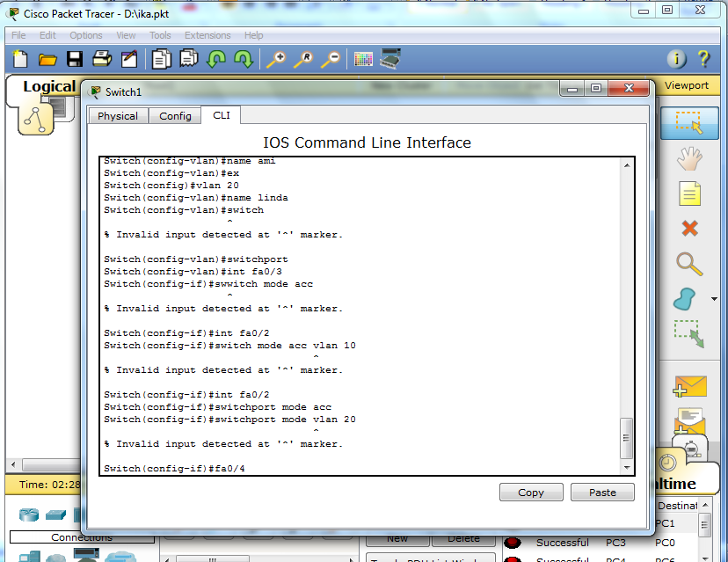
Task: Open a file using folder icon
Action: pyautogui.click(x=47, y=60)
